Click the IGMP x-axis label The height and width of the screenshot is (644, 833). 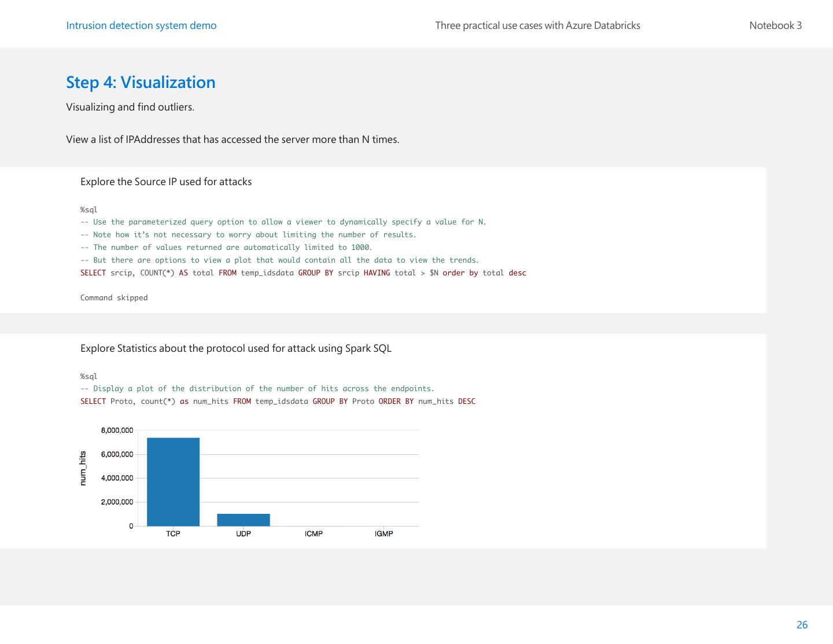[x=384, y=533]
